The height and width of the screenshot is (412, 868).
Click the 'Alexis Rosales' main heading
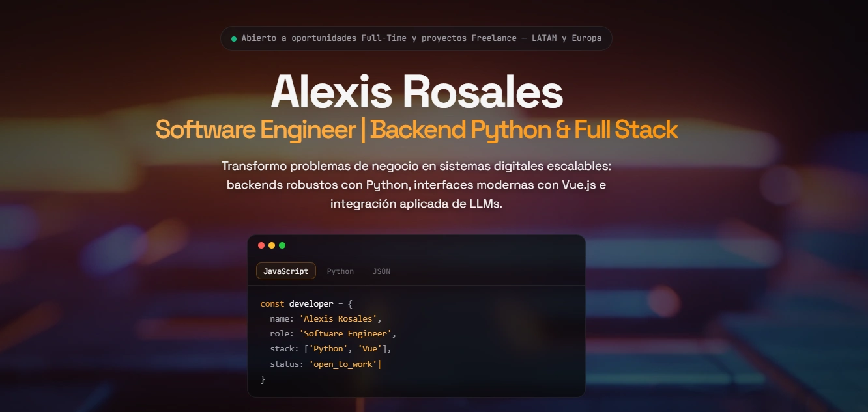pos(416,91)
